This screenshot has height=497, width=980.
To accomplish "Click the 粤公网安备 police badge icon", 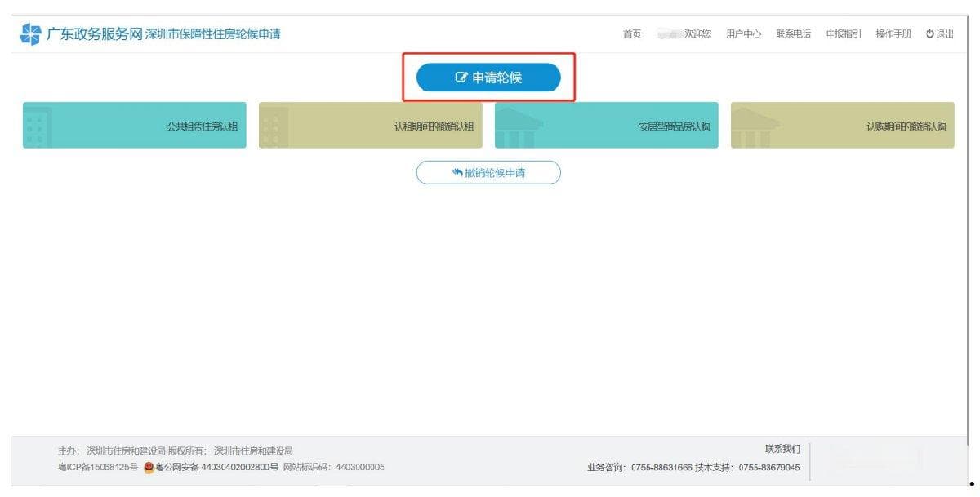I will [x=149, y=467].
